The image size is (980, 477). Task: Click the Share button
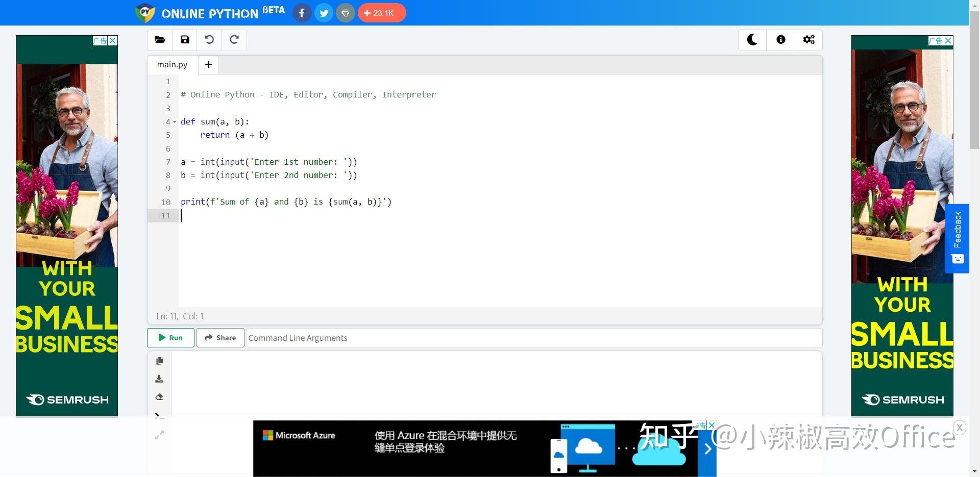[x=220, y=338]
